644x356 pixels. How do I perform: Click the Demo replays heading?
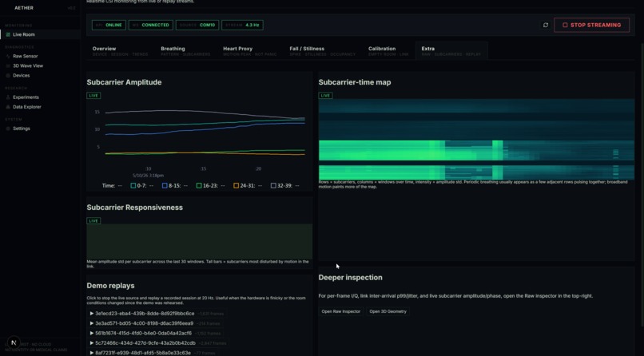110,286
